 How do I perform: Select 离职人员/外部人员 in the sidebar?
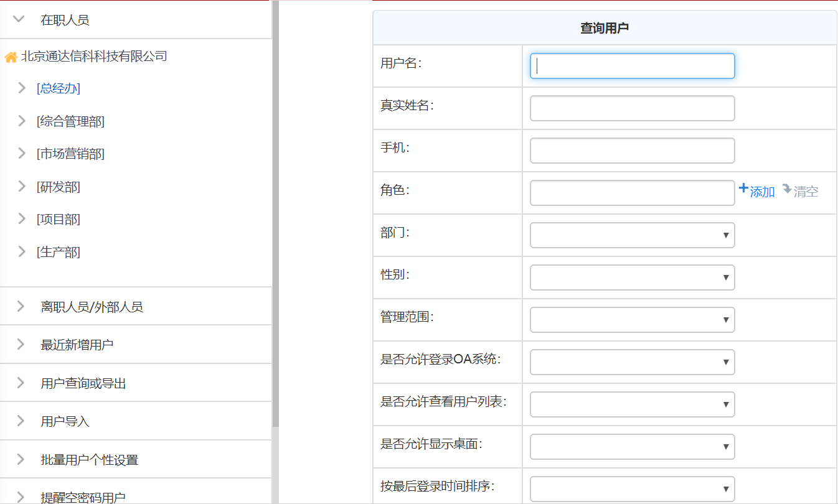click(92, 307)
